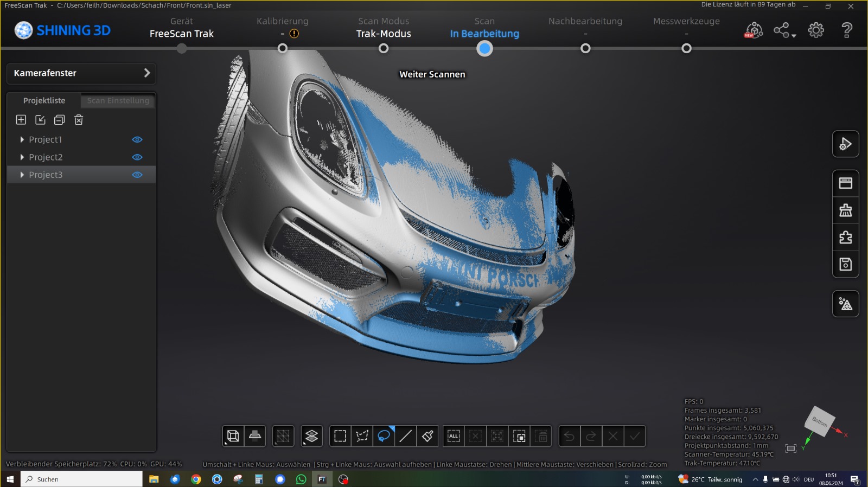Open help via the question mark icon

click(847, 30)
